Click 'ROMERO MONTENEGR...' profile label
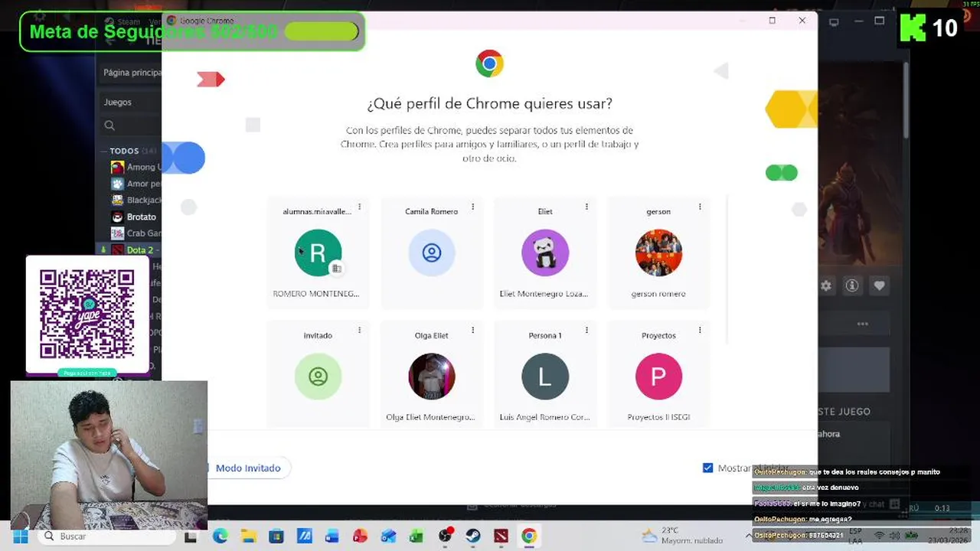This screenshot has width=980, height=551. point(316,294)
